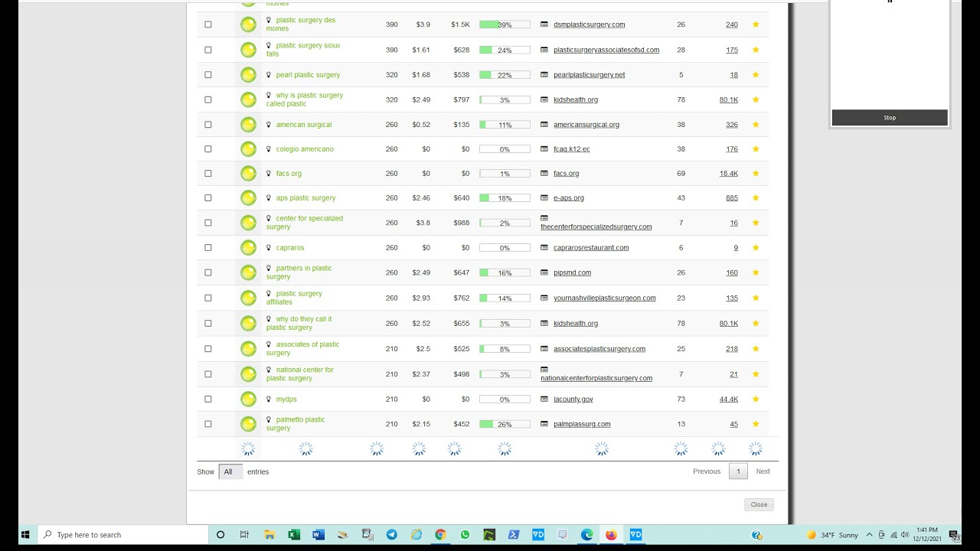
Task: Click the green status ball for american surgical
Action: 248,125
